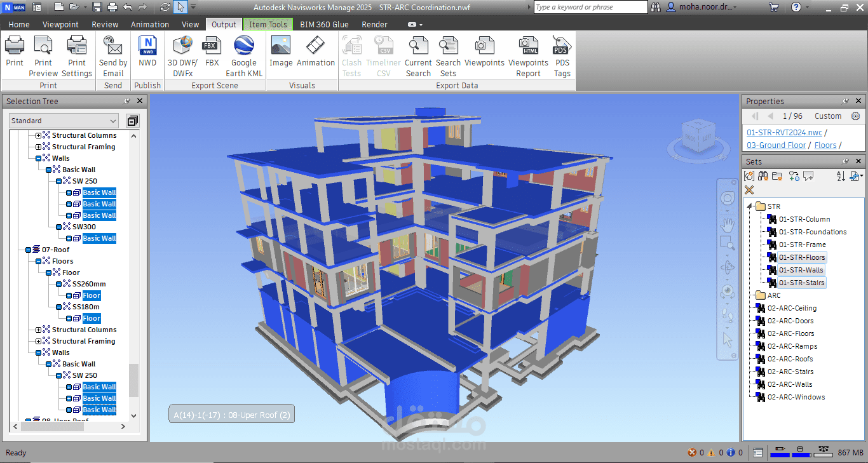Open the Item Tools ribbon tab

pyautogui.click(x=268, y=24)
